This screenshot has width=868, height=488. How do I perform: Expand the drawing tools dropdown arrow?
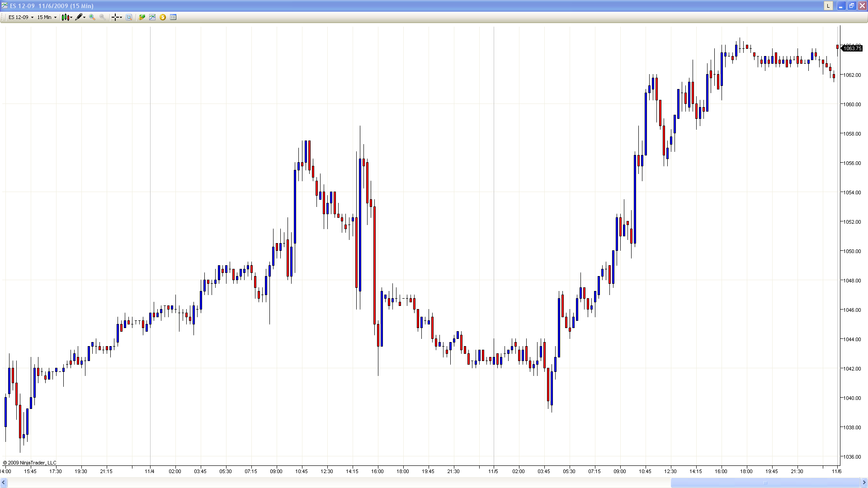tap(85, 18)
